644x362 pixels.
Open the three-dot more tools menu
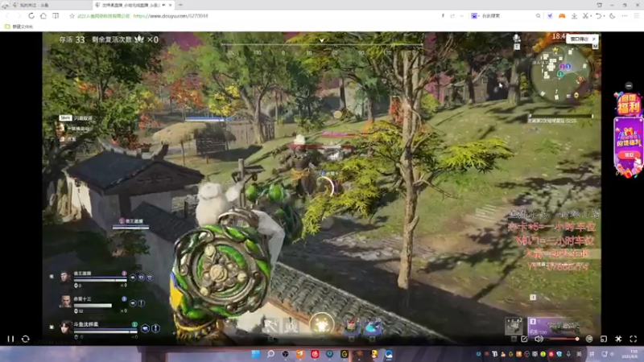625,15
